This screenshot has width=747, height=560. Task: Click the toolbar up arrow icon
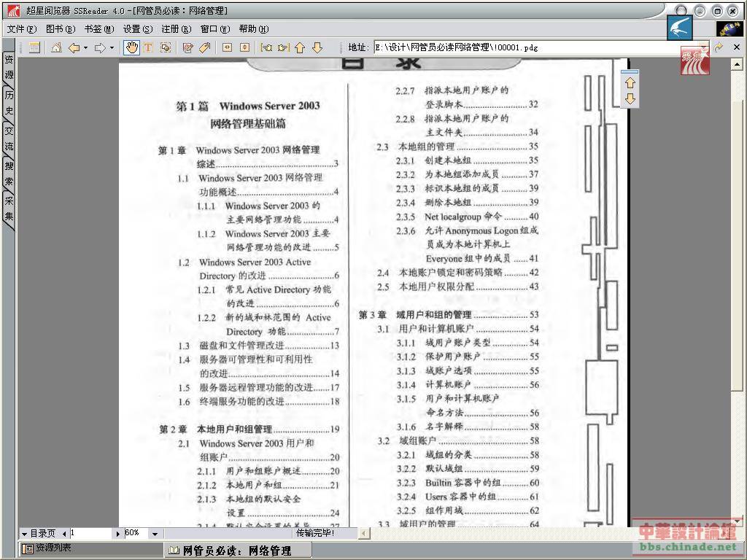coord(300,47)
